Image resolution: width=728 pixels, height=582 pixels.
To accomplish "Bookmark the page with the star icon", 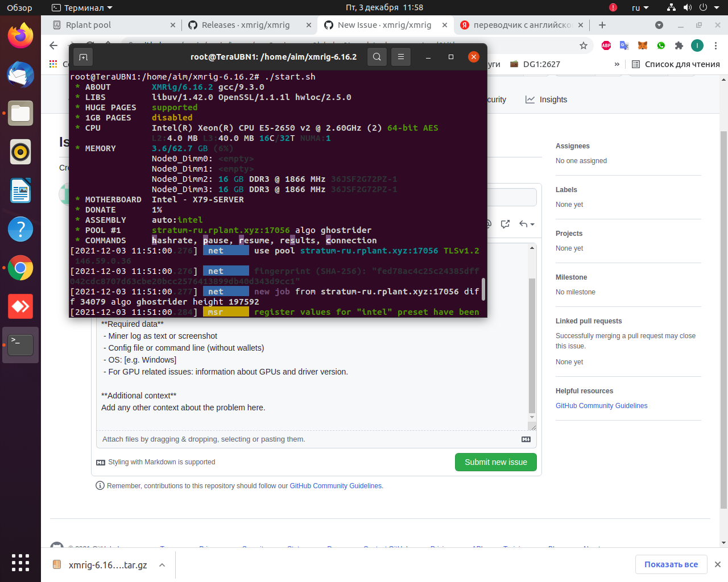I will click(584, 45).
